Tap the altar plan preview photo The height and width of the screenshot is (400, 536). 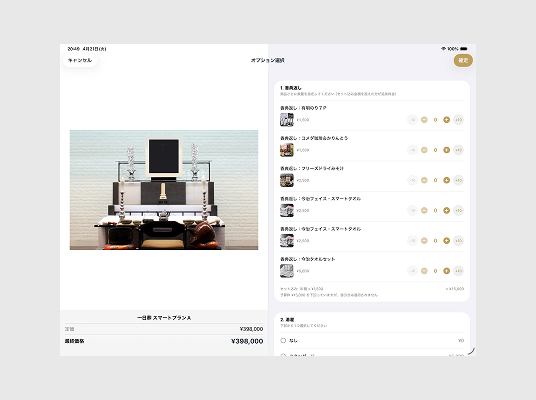click(x=164, y=190)
